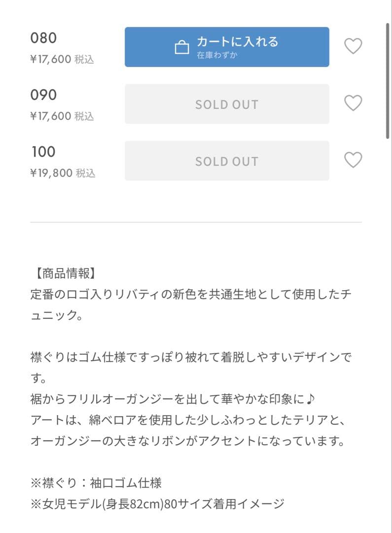Select the 090 size label
Viewport: 392px width, 533px height.
click(44, 95)
